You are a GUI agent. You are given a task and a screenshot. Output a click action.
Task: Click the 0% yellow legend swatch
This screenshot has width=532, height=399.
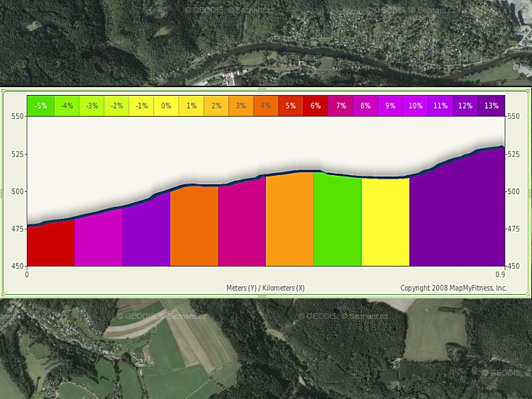(x=166, y=106)
